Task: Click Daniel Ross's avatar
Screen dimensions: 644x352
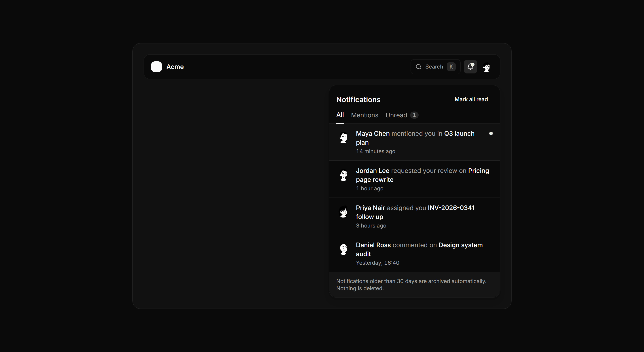Action: [x=343, y=249]
